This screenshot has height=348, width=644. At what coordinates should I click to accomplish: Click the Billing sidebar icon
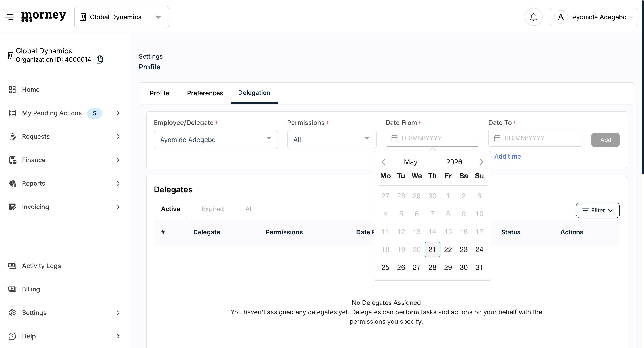(12, 289)
